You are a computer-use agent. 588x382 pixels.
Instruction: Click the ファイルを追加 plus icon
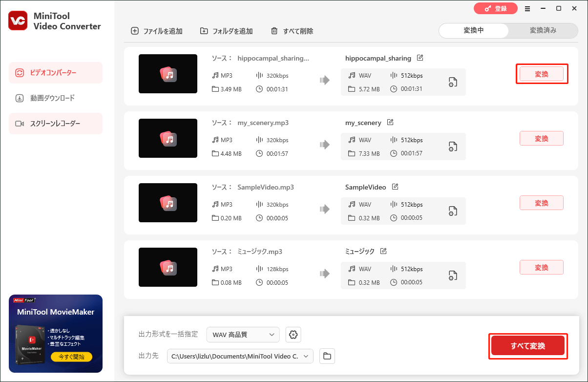pos(135,31)
